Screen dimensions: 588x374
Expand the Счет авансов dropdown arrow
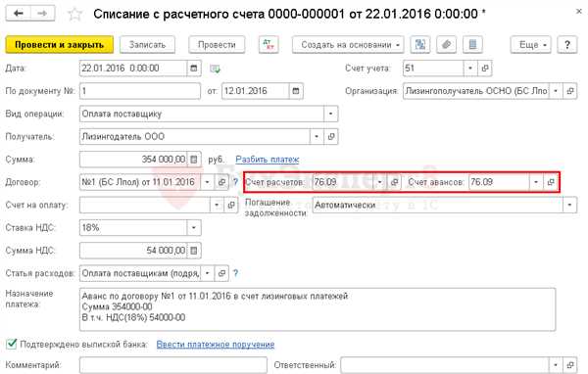tap(536, 182)
